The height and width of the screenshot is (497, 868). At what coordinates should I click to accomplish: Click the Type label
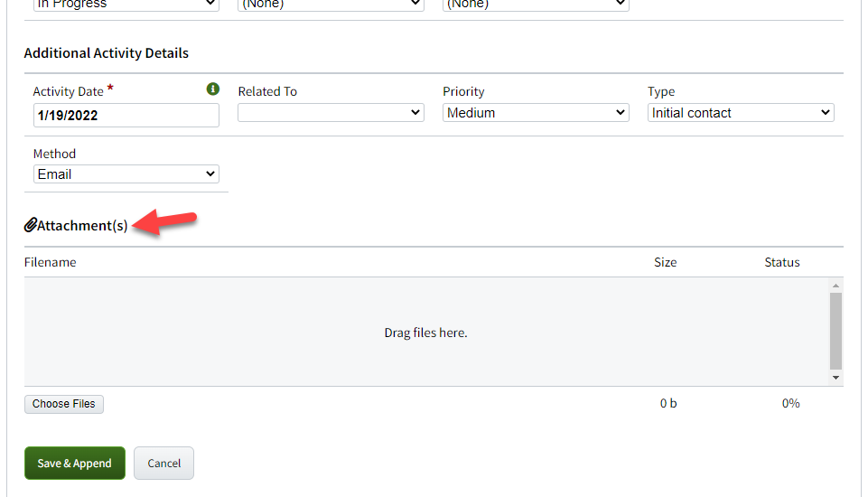(x=661, y=91)
